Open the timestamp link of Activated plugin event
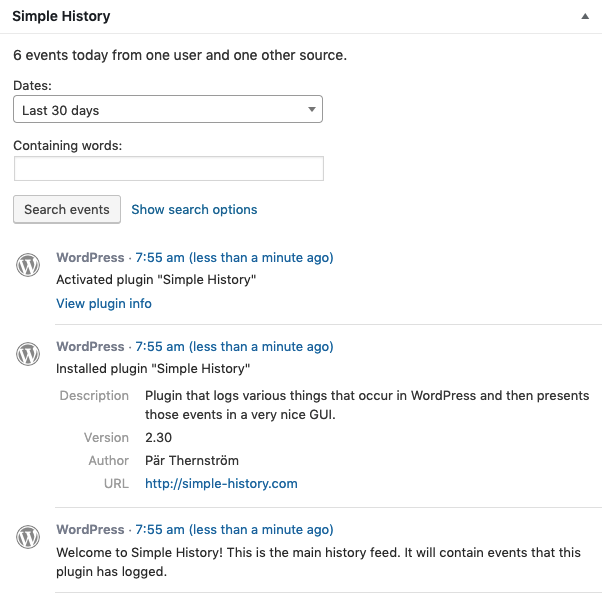The height and width of the screenshot is (594, 602). [234, 258]
